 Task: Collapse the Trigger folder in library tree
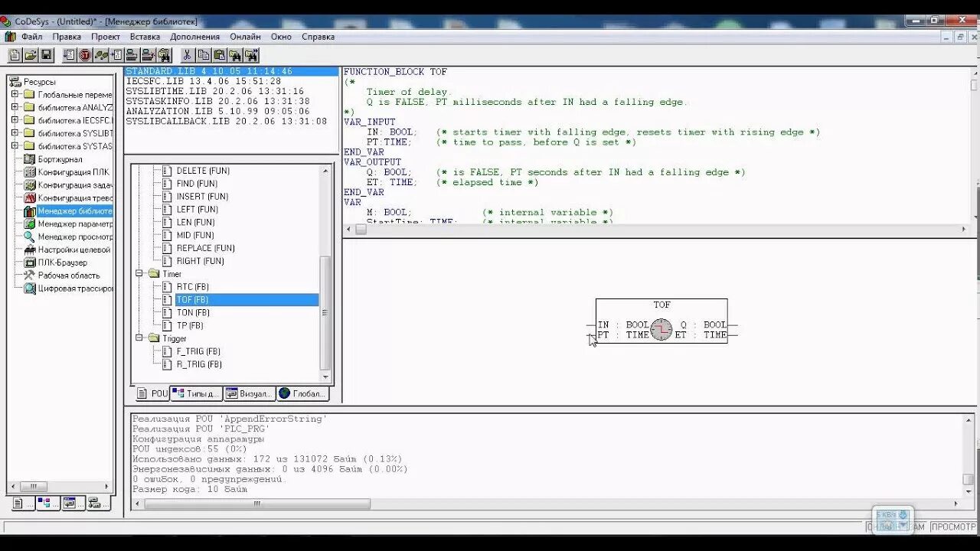tap(140, 337)
